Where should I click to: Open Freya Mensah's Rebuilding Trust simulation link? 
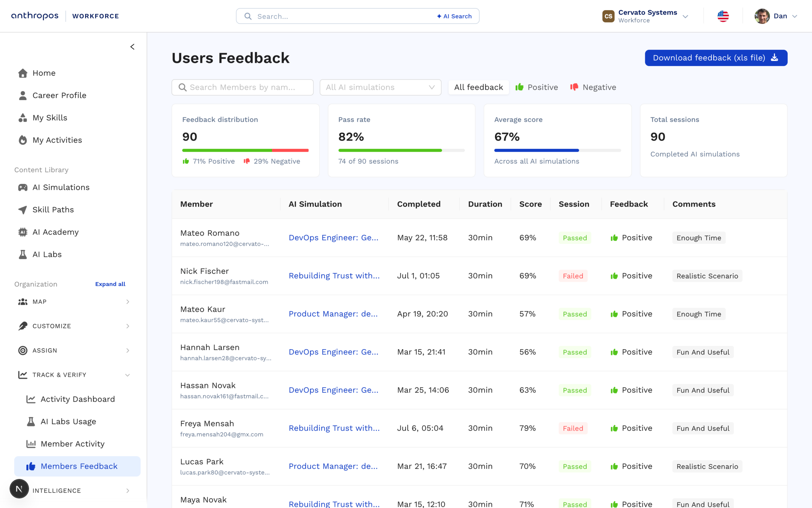[x=334, y=428]
